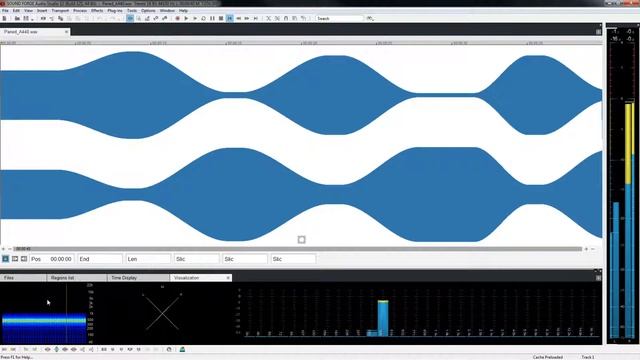The height and width of the screenshot is (360, 640).
Task: Click the Open file folder icon
Action: coord(17,18)
